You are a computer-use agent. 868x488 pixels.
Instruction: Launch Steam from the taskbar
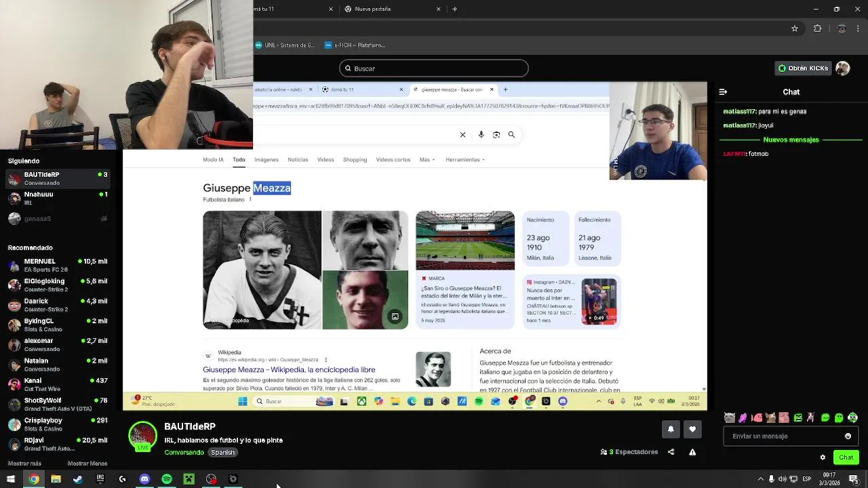pyautogui.click(x=78, y=479)
